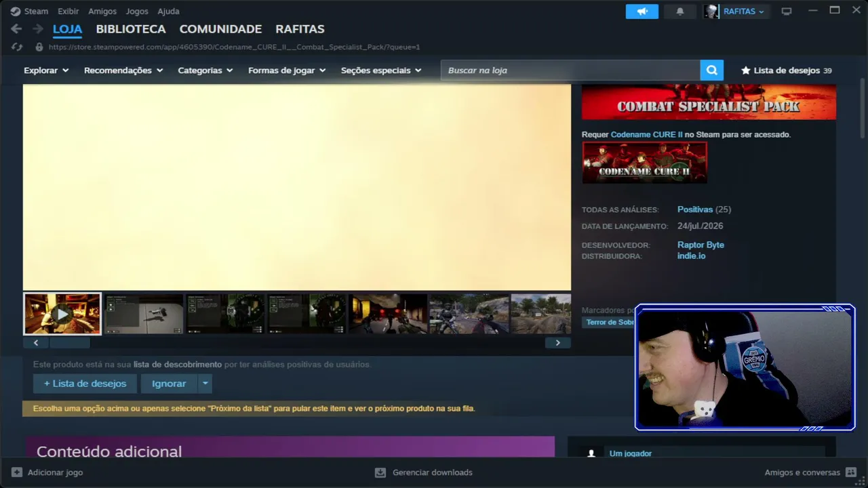Select the village road screenshot thumbnail
Viewport: 868px width, 488px height.
point(541,314)
